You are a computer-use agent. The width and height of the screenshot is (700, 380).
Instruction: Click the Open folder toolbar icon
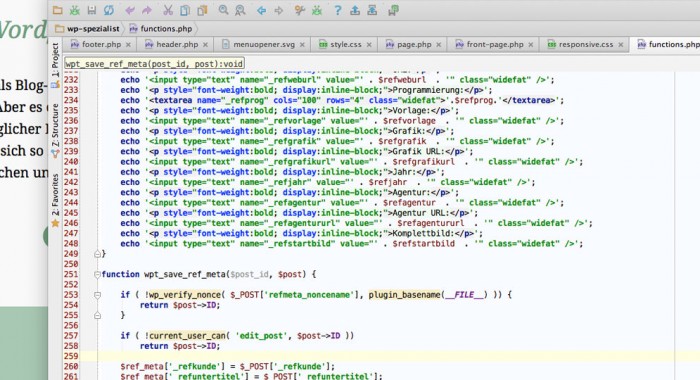click(58, 10)
